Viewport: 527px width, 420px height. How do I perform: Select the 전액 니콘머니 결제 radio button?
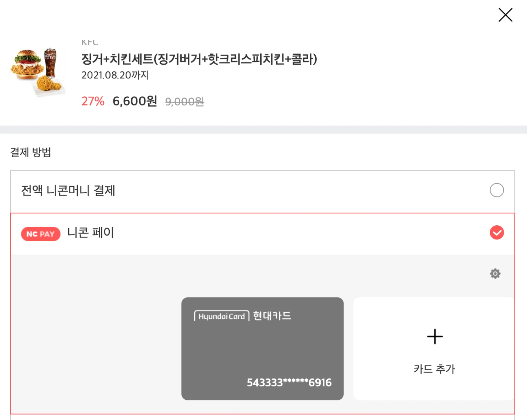click(497, 190)
